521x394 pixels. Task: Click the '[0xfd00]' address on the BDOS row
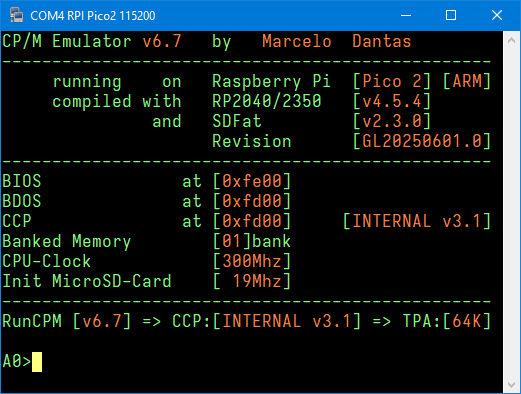[x=252, y=201]
